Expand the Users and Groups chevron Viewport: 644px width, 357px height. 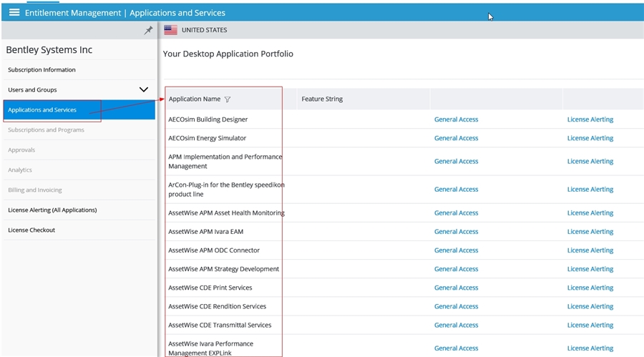pyautogui.click(x=143, y=89)
